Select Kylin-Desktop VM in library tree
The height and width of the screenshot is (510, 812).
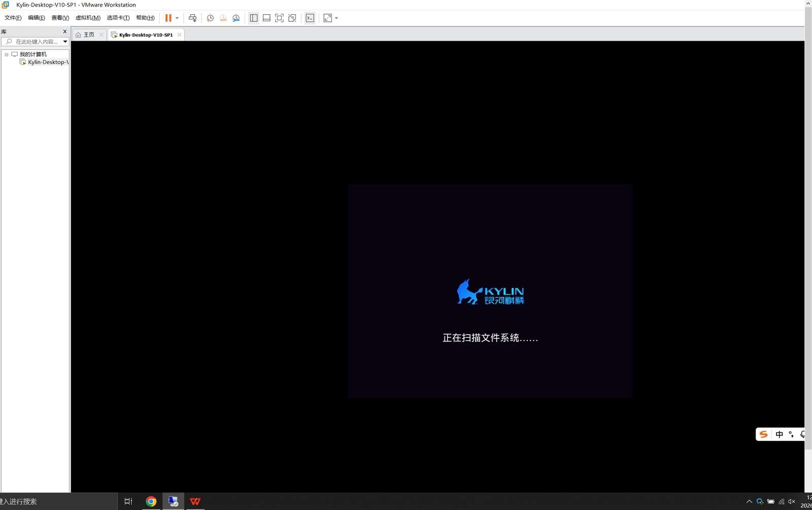pyautogui.click(x=44, y=62)
